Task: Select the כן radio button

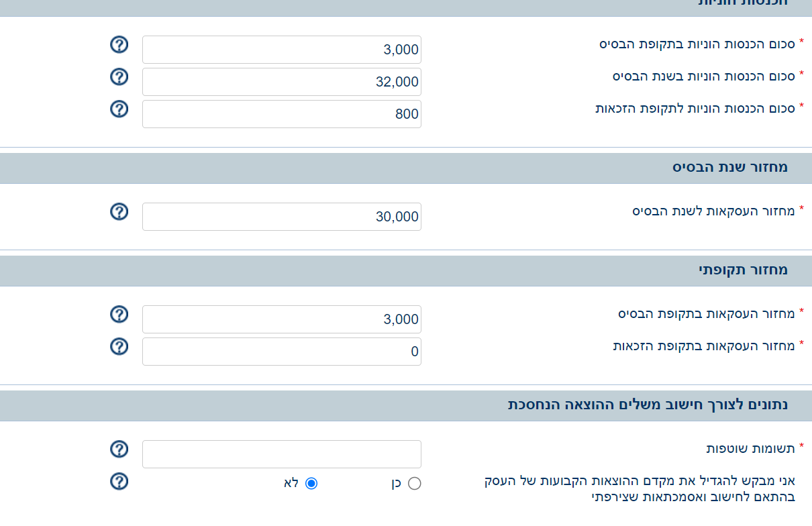Action: (x=414, y=484)
